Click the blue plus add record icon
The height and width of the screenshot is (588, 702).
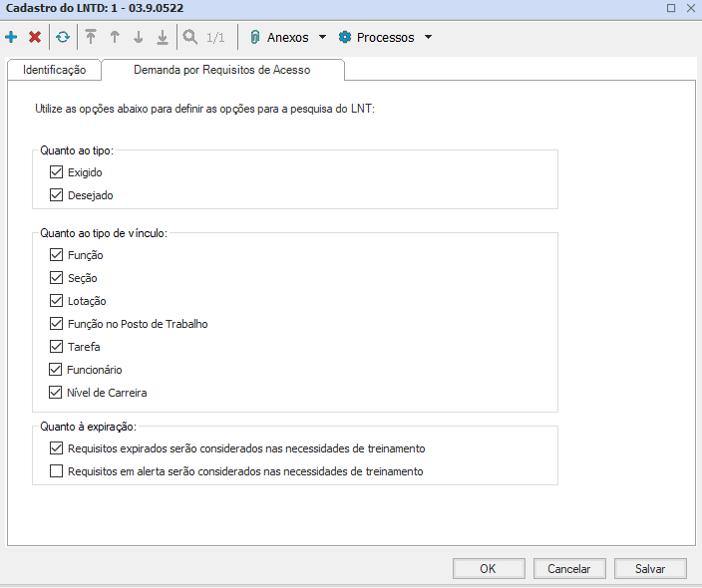tap(11, 38)
